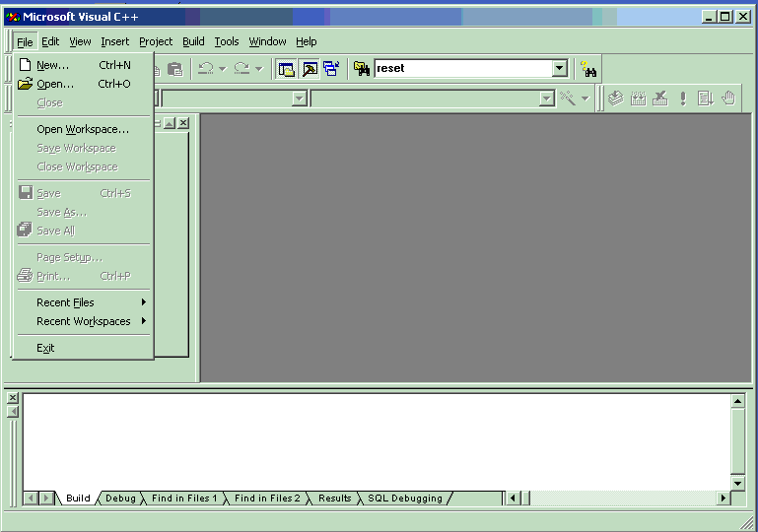Expand the Recent Files submenu

coord(84,302)
